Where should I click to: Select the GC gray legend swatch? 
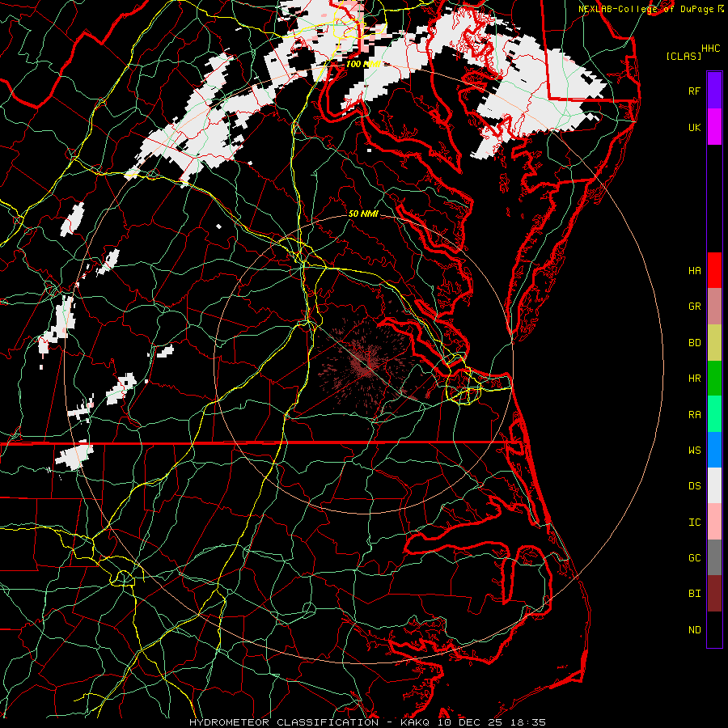coord(714,557)
